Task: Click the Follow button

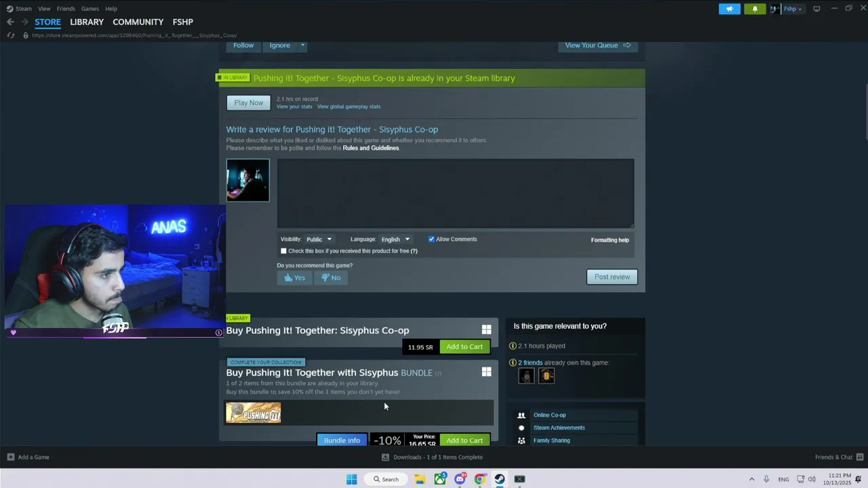Action: click(243, 45)
